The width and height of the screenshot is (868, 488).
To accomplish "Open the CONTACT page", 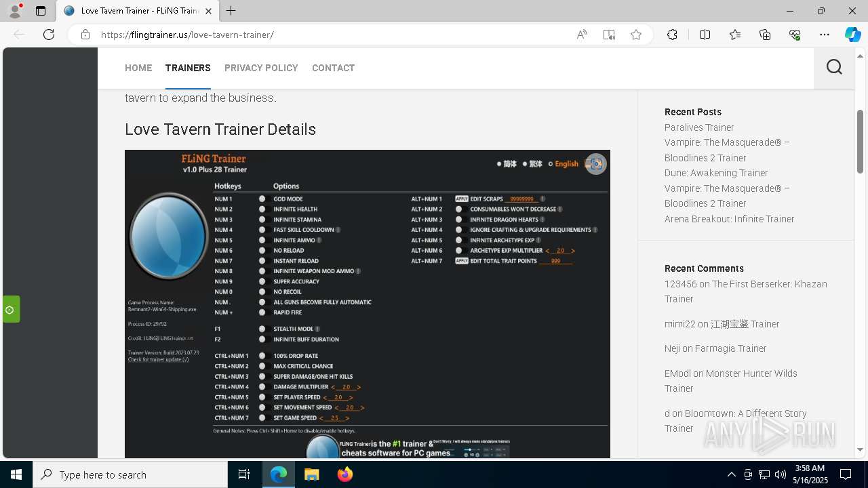I will (x=333, y=68).
